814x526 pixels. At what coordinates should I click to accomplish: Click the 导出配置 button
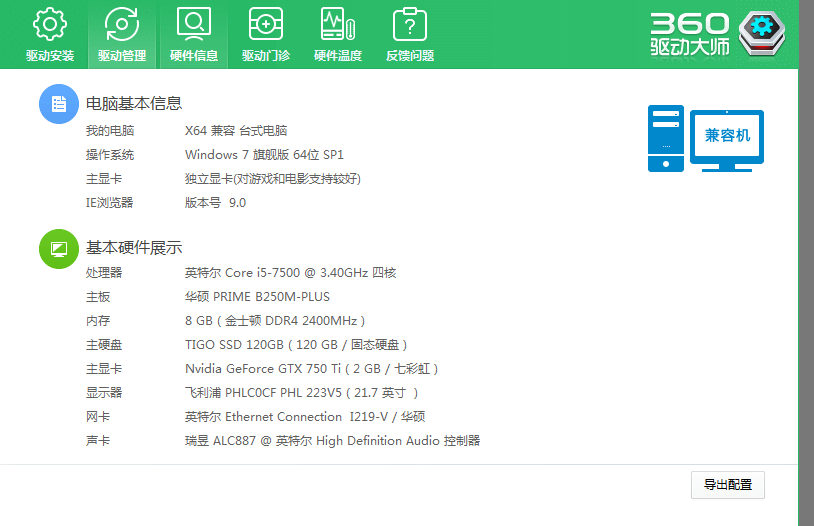point(727,484)
